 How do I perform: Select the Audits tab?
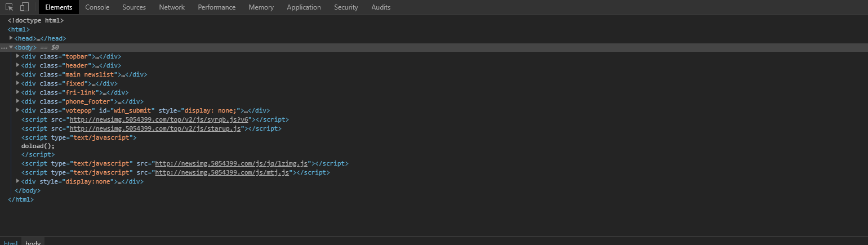click(x=381, y=7)
